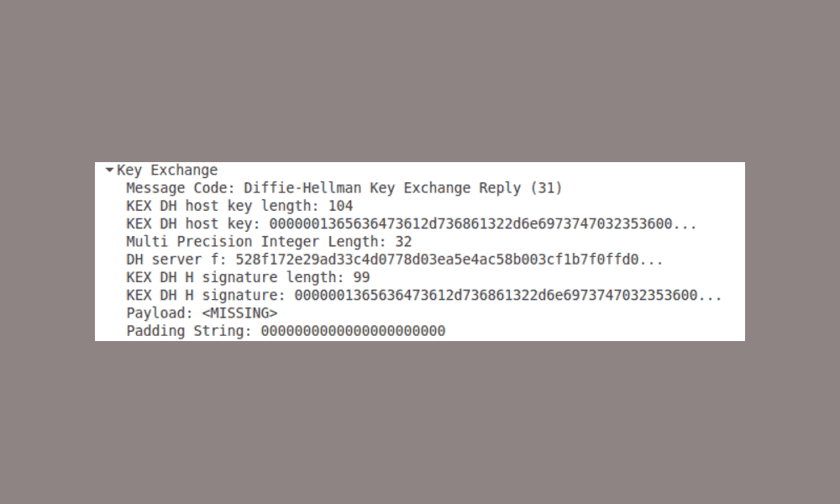Select the 'KEX DH H signature:' field label

tap(207, 295)
